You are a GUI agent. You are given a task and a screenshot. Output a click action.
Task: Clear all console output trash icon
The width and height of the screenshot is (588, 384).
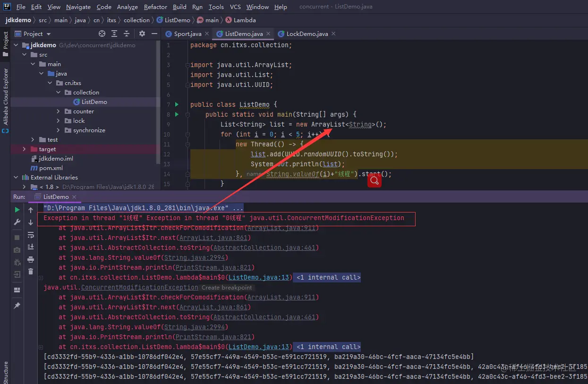31,271
